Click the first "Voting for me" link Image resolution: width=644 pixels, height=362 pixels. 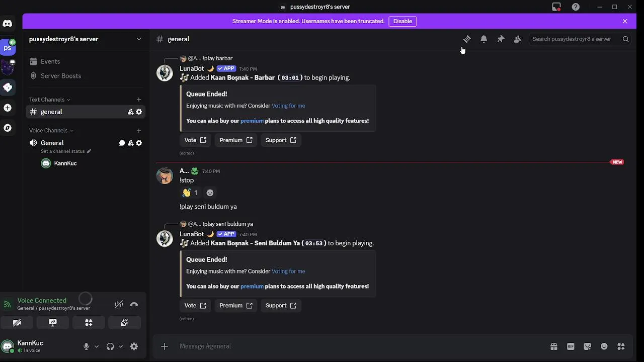point(288,106)
